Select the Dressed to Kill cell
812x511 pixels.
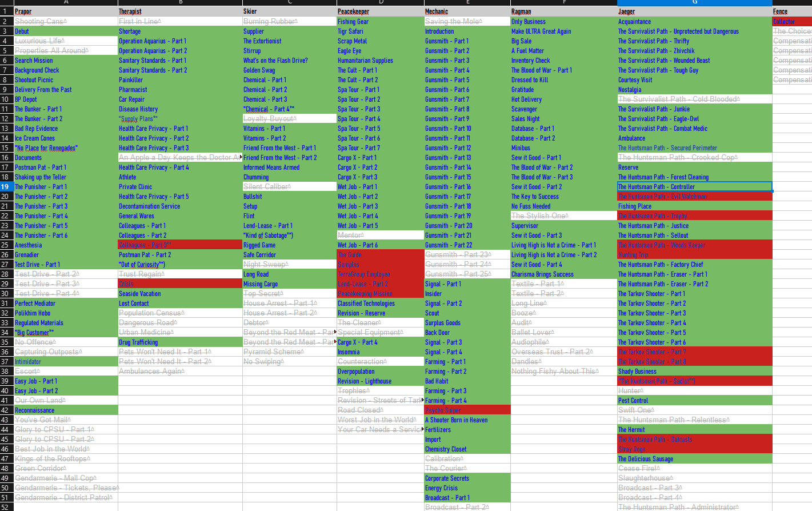tap(564, 80)
